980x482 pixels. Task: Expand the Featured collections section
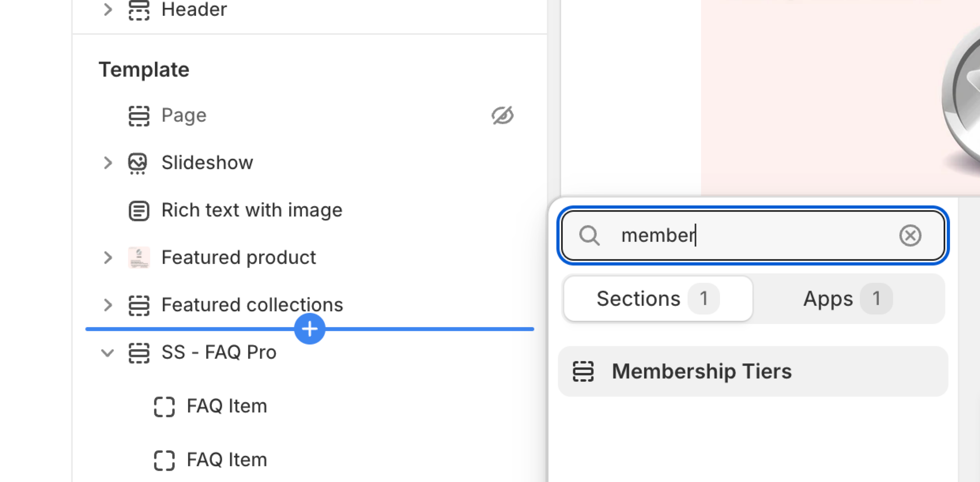[107, 305]
